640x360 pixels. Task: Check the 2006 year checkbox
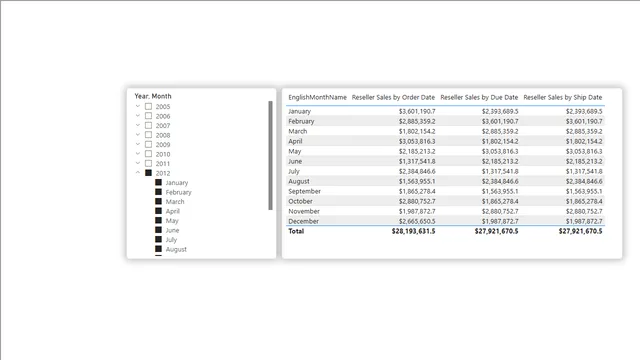pos(149,116)
